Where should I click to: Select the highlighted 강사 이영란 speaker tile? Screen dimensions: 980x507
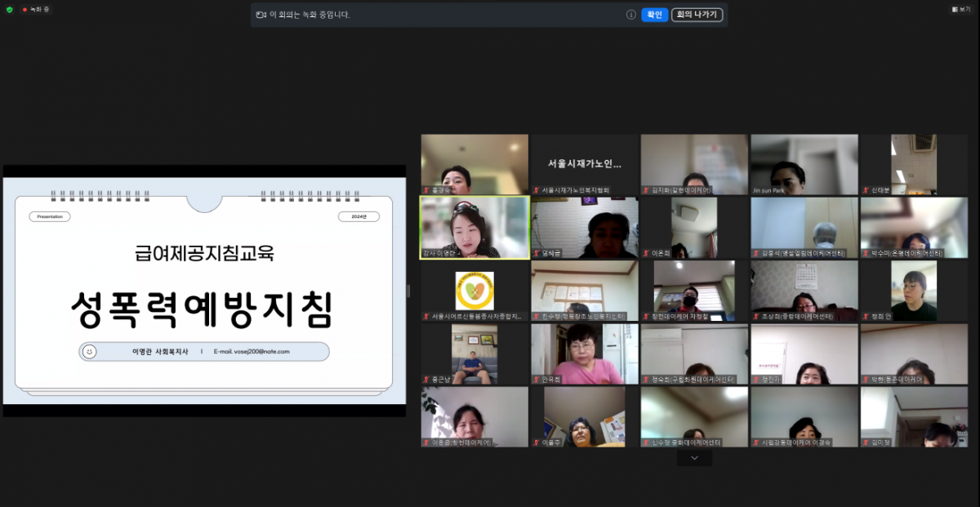click(474, 227)
